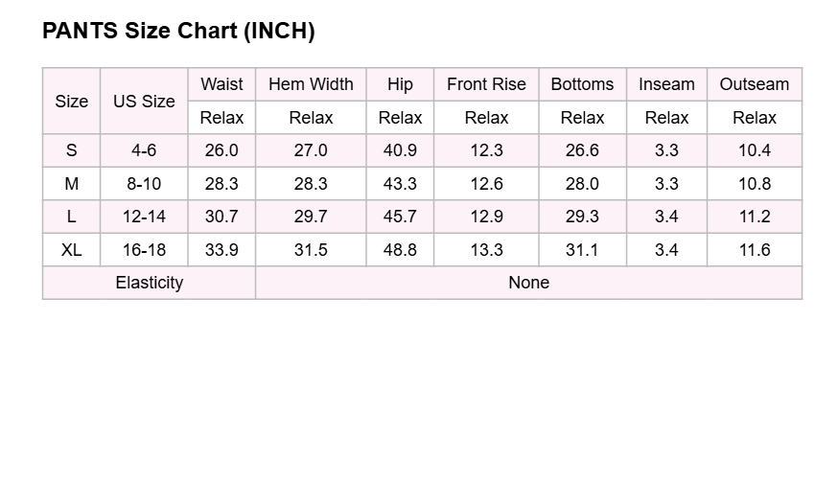Image resolution: width=838 pixels, height=504 pixels.
Task: Select the None elasticity value cell
Action: click(x=529, y=283)
